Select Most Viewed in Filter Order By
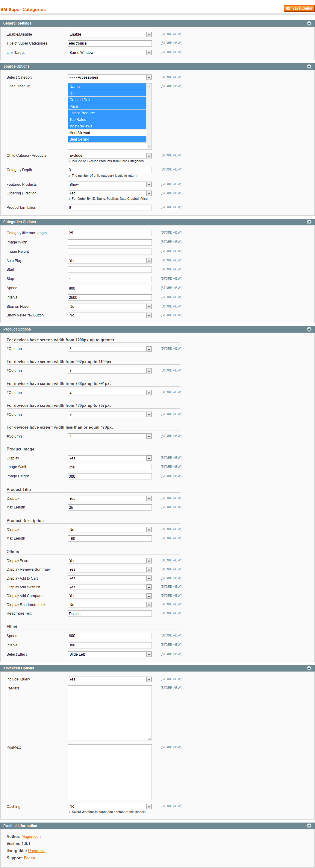315x868 pixels. click(x=107, y=133)
